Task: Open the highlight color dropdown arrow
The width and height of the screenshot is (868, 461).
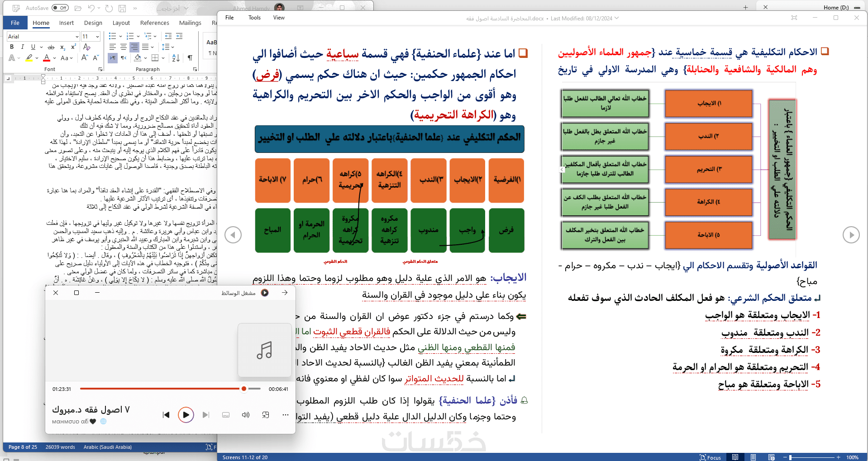Action: pyautogui.click(x=37, y=58)
